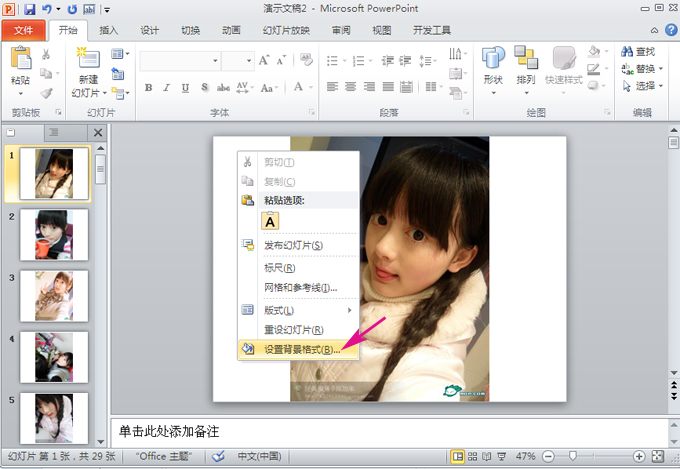Toggle the Ruler option in context menu
This screenshot has width=680, height=469.
tap(279, 268)
